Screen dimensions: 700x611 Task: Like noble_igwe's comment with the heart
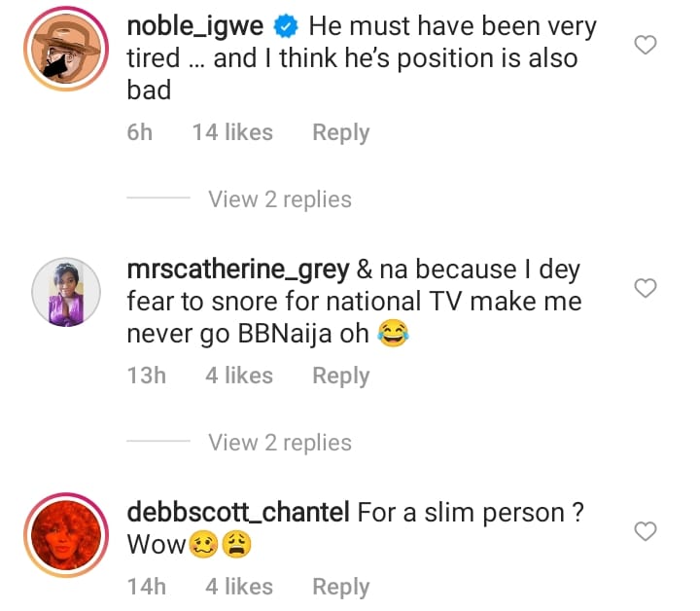(x=646, y=45)
